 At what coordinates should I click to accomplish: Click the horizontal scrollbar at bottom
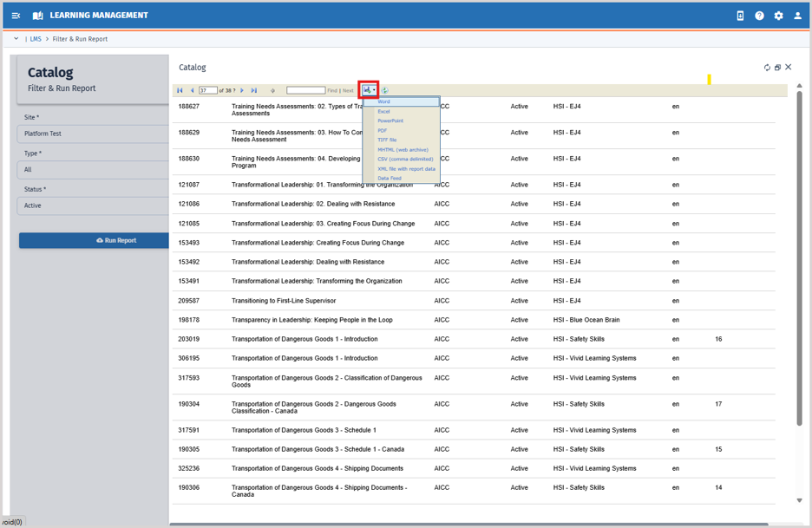tap(468, 525)
